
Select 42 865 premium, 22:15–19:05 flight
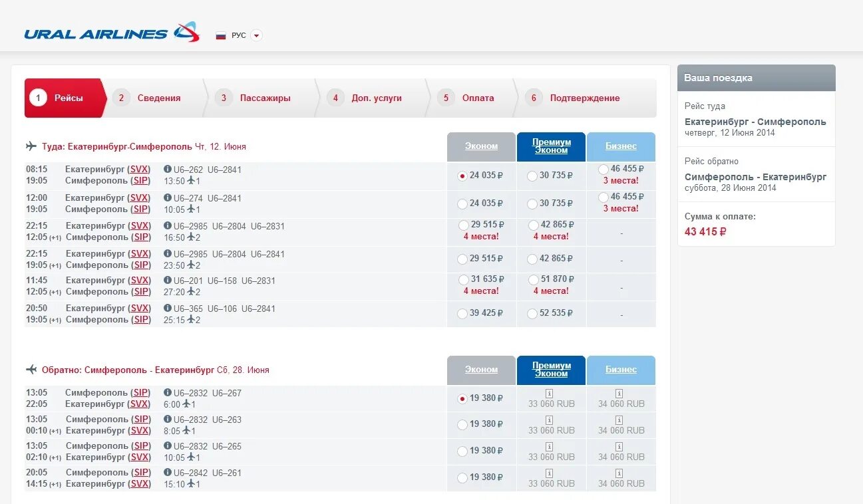pyautogui.click(x=532, y=259)
